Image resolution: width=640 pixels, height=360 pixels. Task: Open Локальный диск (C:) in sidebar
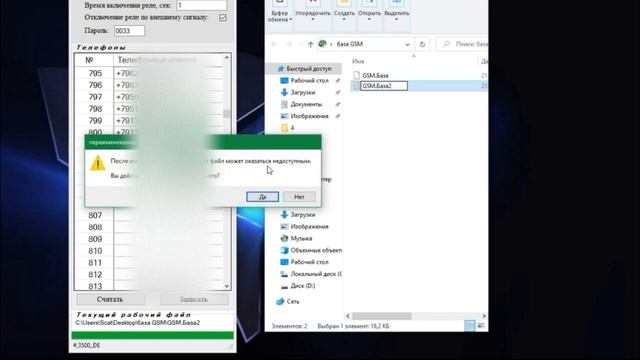point(311,273)
